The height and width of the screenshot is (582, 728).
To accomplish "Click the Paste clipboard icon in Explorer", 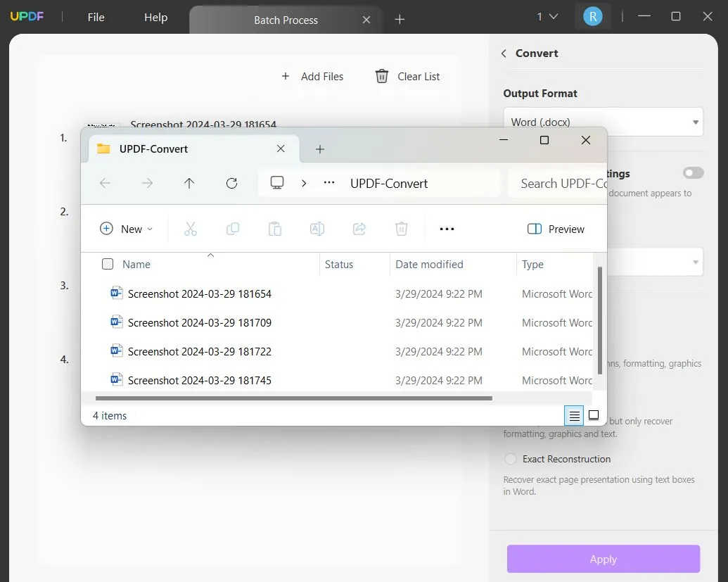I will (275, 229).
